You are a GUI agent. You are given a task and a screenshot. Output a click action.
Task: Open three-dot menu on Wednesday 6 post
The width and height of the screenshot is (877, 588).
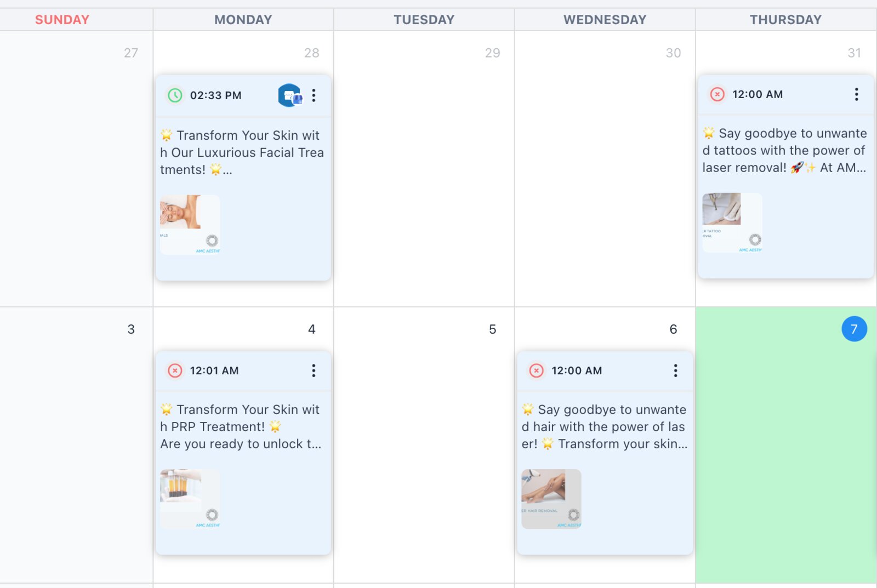[675, 370]
